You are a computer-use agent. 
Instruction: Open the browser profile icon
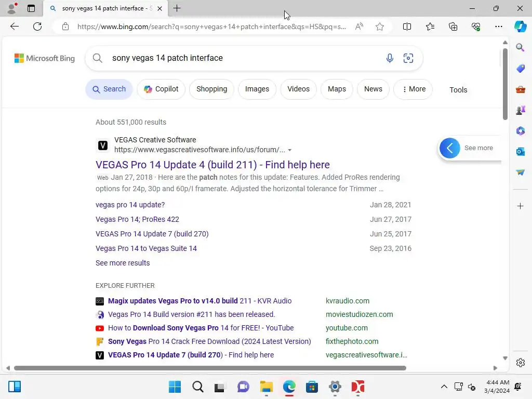click(12, 8)
